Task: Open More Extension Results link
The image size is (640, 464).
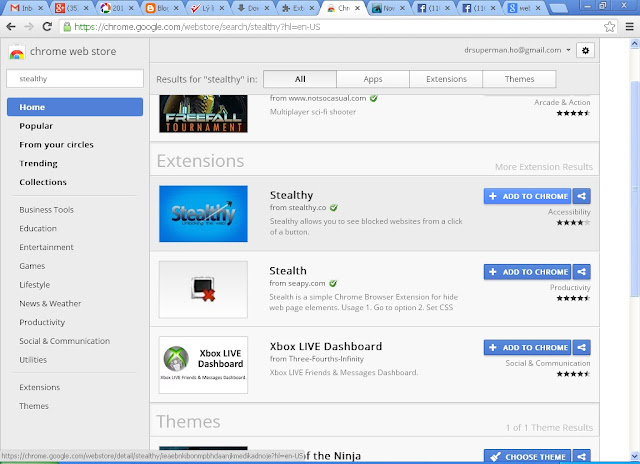Action: 544,167
